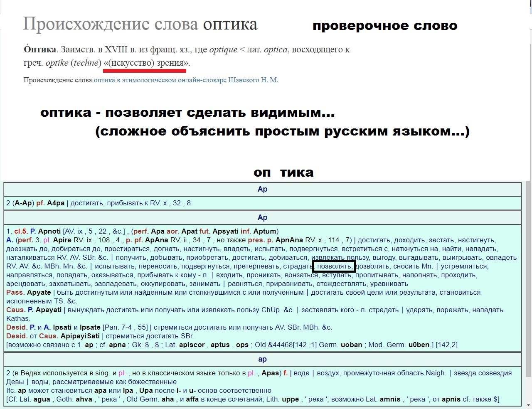This screenshot has width=532, height=409.
Task: Click the lowercase 'ap' header of last table
Action: pyautogui.click(x=262, y=360)
